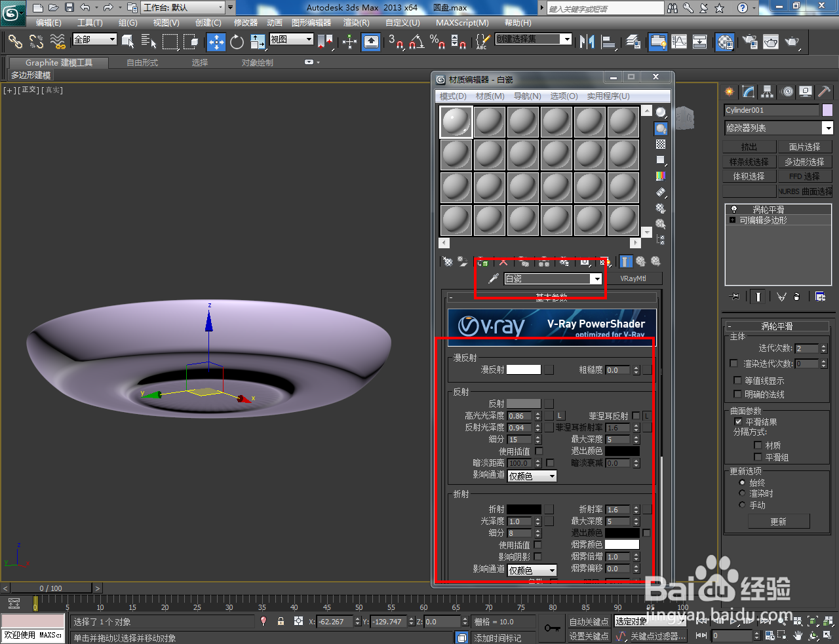The height and width of the screenshot is (644, 839).
Task: Click the 更新 update button
Action: click(x=779, y=521)
